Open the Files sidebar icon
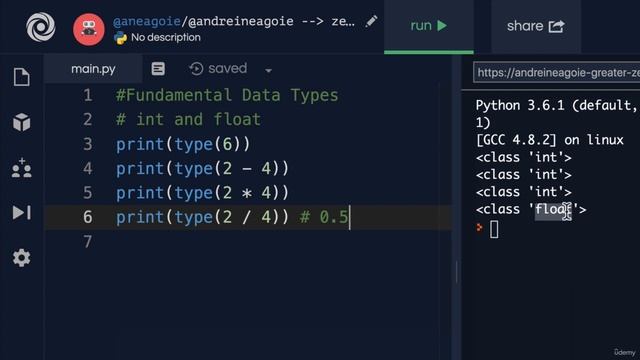The height and width of the screenshot is (360, 640). 21,77
